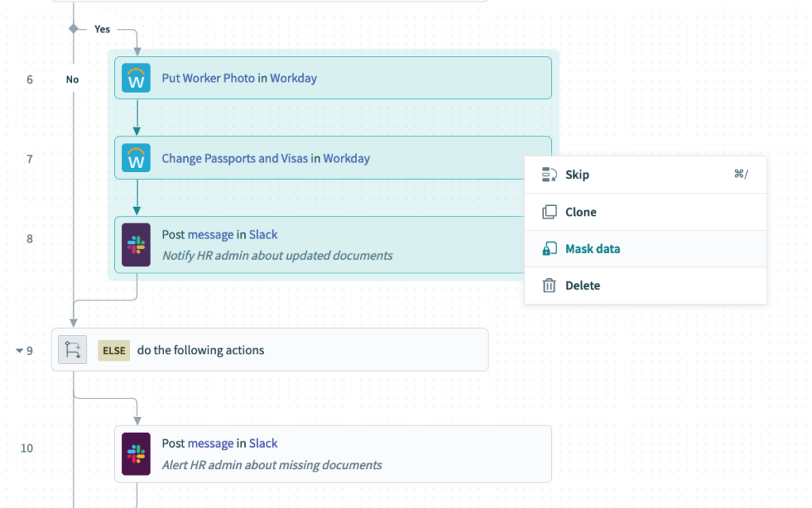Select the ELSE do the following actions card
812x508 pixels.
(317, 349)
